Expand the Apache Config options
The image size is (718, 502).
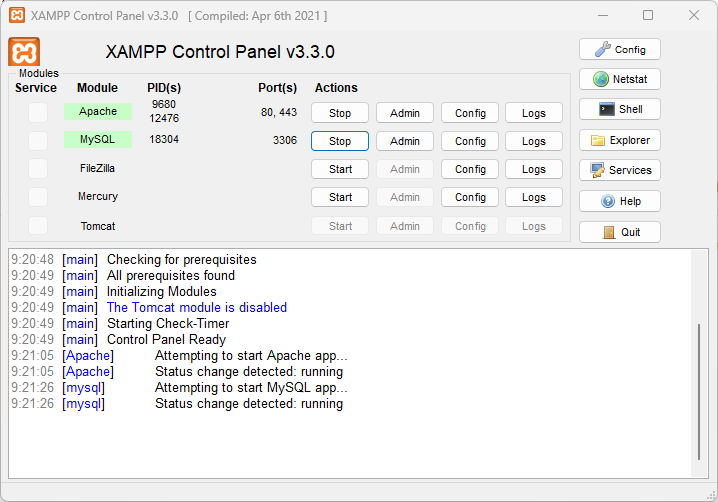click(470, 113)
